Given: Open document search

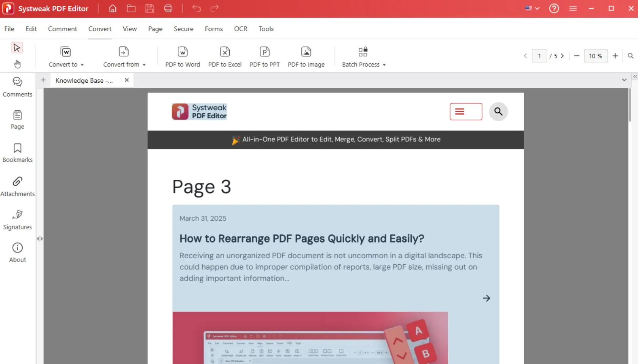Looking at the screenshot, I should point(631,56).
